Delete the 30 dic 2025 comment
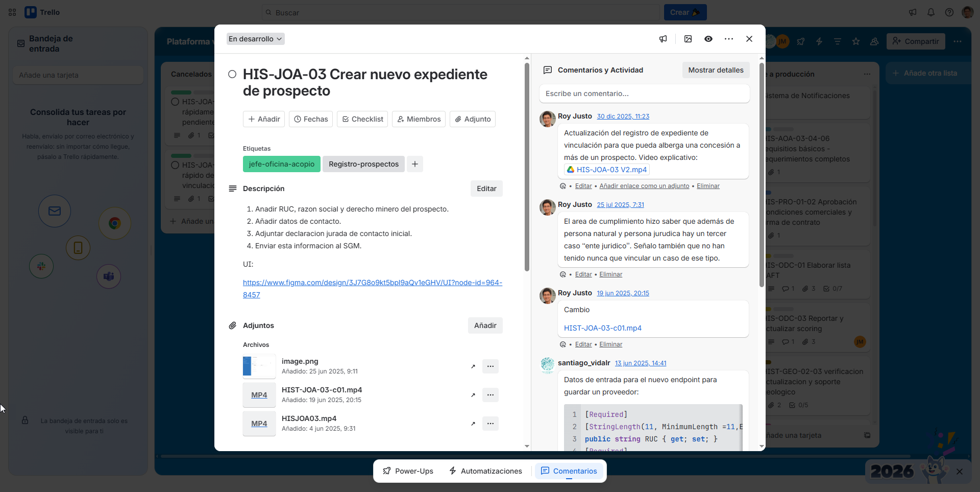 pos(708,186)
